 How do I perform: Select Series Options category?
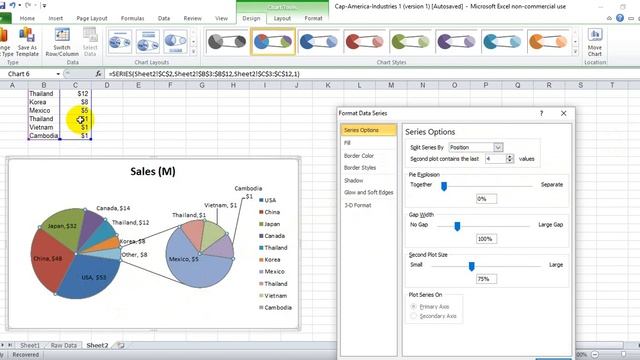point(368,130)
